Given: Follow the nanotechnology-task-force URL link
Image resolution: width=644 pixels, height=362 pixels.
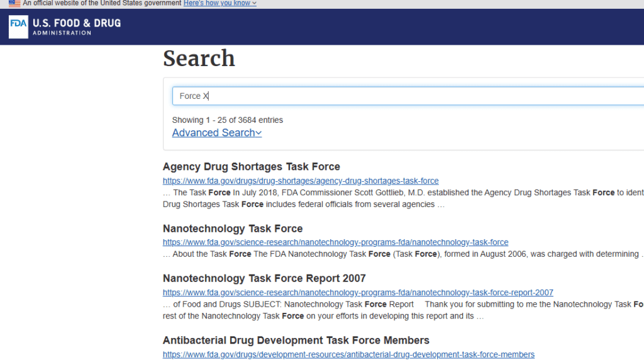Looking at the screenshot, I should pos(336,242).
